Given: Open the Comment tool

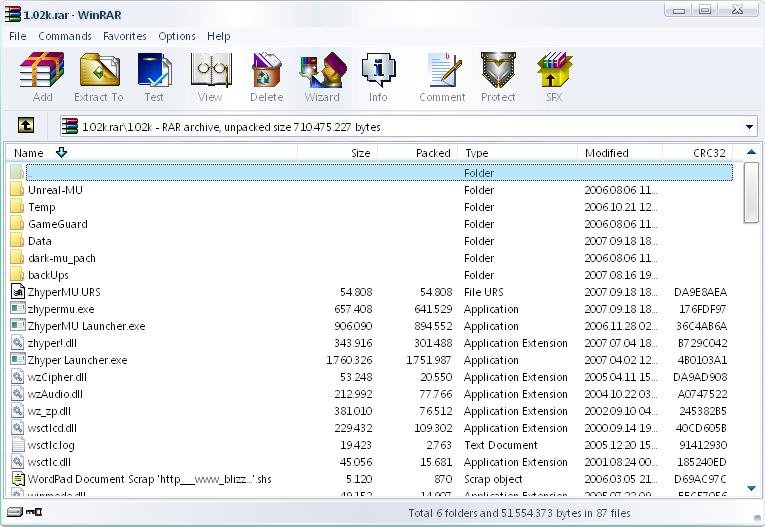Looking at the screenshot, I should click(x=442, y=77).
